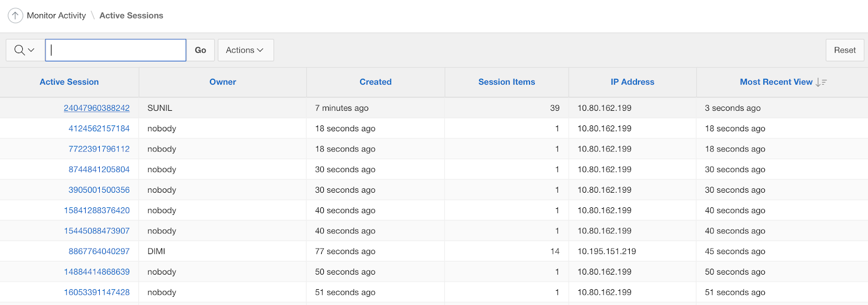Open session 4124562157184
The width and height of the screenshot is (868, 305).
coord(99,129)
